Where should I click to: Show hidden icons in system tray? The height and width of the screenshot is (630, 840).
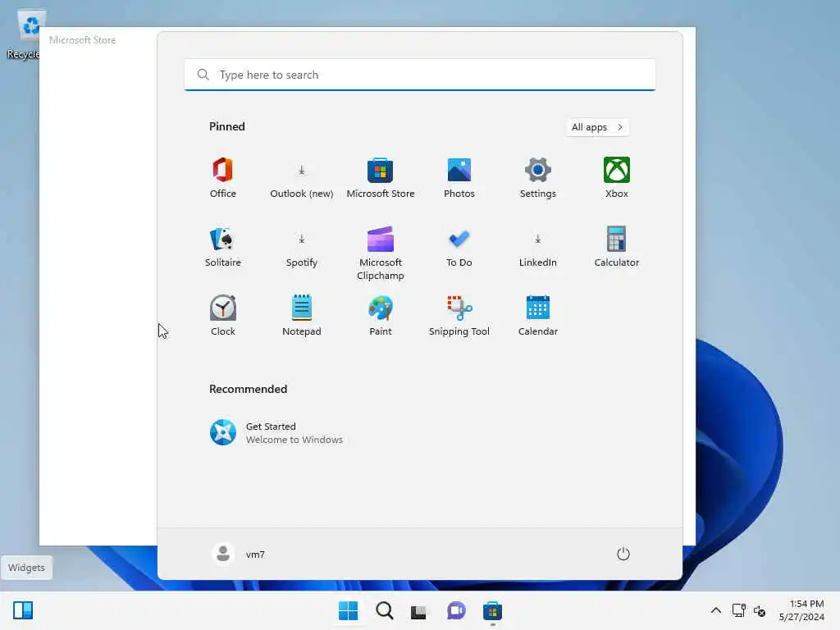(715, 610)
